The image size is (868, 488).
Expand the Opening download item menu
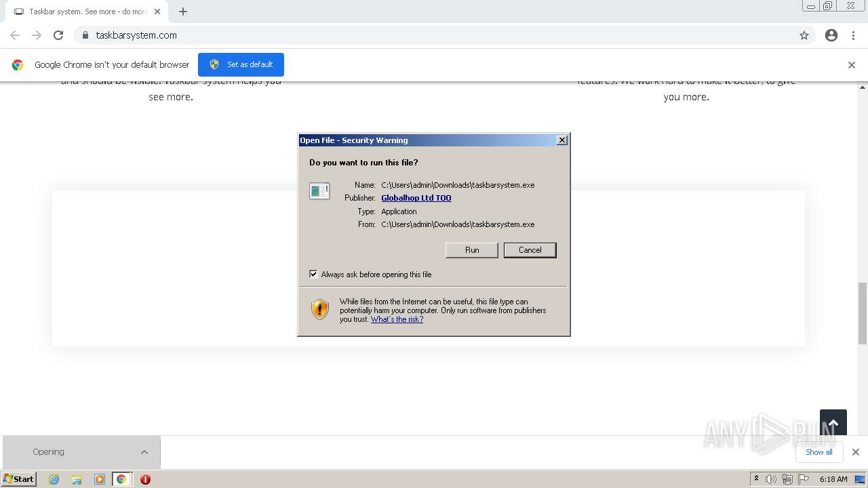point(144,452)
